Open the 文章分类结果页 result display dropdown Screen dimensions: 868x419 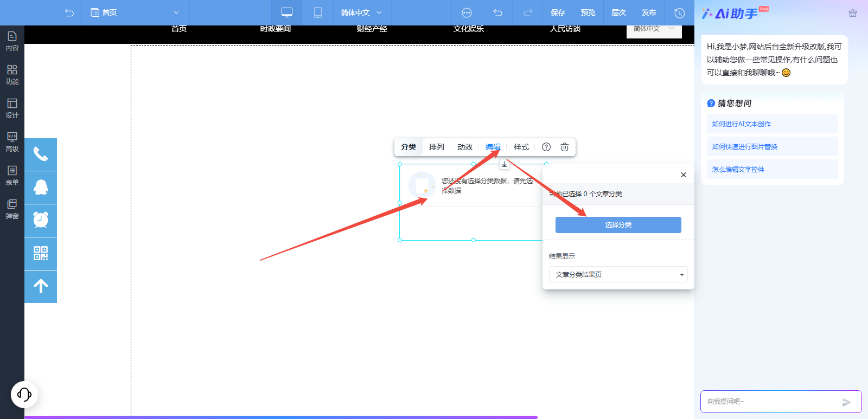point(618,274)
